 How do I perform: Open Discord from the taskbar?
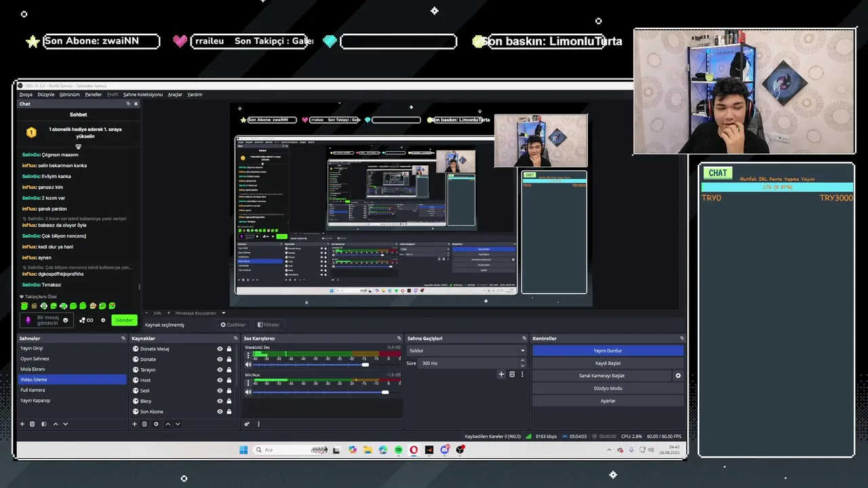pos(445,450)
